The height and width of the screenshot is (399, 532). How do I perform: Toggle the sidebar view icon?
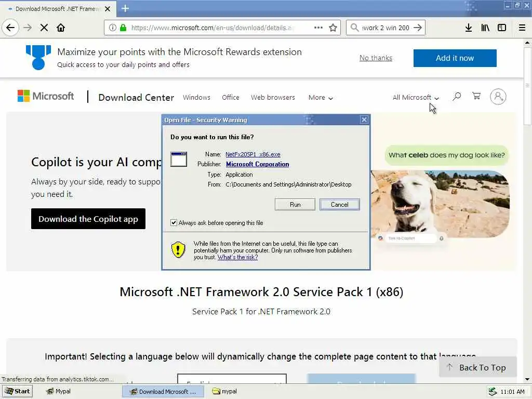[x=502, y=28]
